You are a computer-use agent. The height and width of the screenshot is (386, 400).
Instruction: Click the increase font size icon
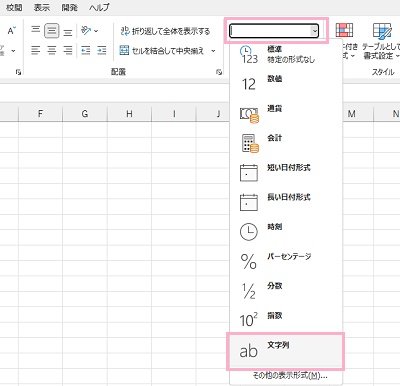pos(12,31)
